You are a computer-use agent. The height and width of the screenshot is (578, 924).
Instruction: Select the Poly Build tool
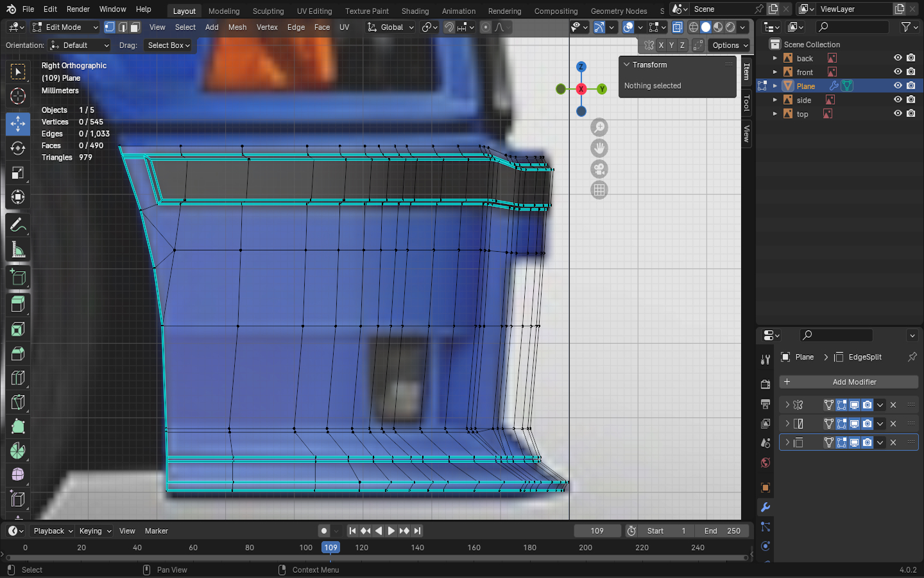pyautogui.click(x=18, y=426)
